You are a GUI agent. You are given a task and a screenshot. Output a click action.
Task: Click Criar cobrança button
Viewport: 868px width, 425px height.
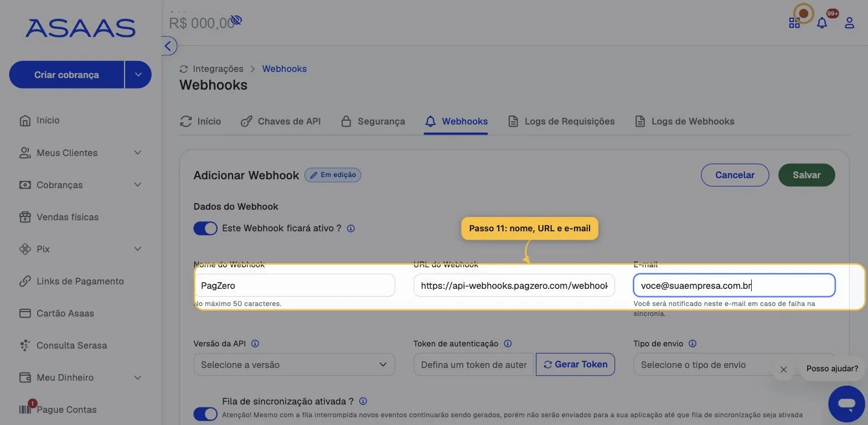click(x=66, y=75)
